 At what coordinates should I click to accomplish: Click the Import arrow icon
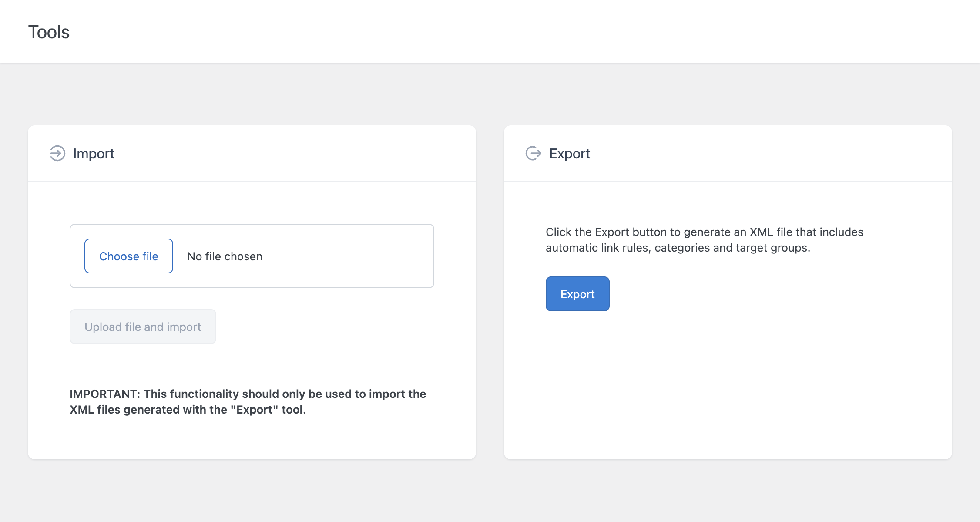coord(57,153)
